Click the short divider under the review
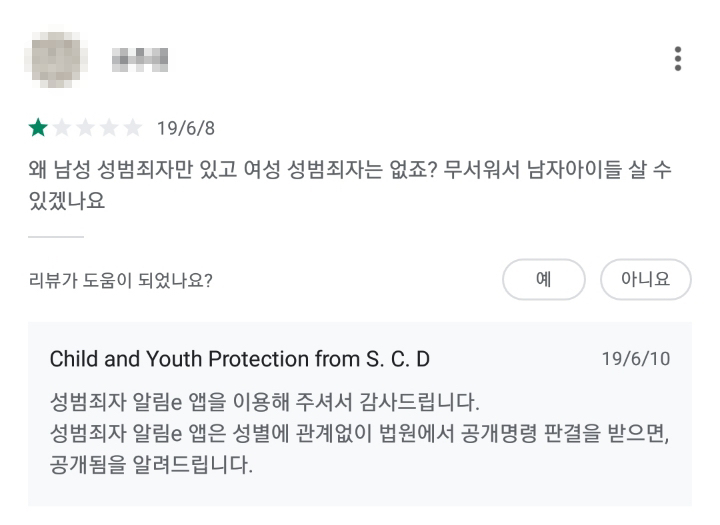The height and width of the screenshot is (525, 720). point(56,237)
